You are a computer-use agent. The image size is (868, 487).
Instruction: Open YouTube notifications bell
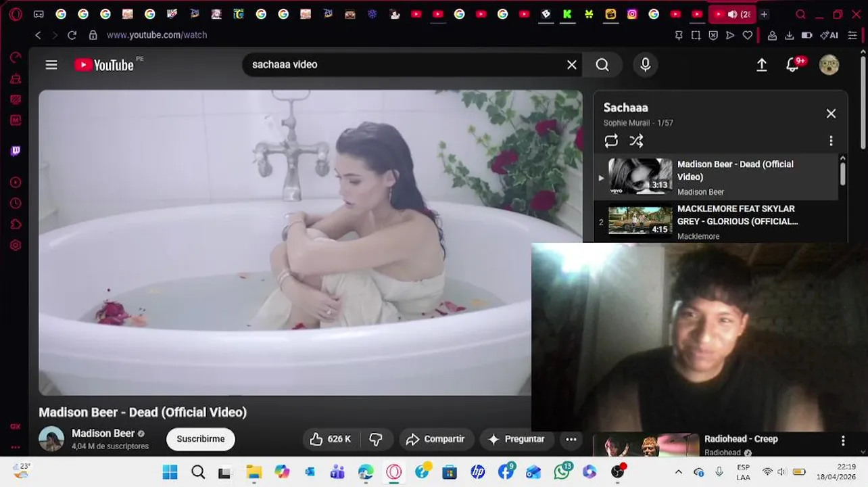click(793, 65)
